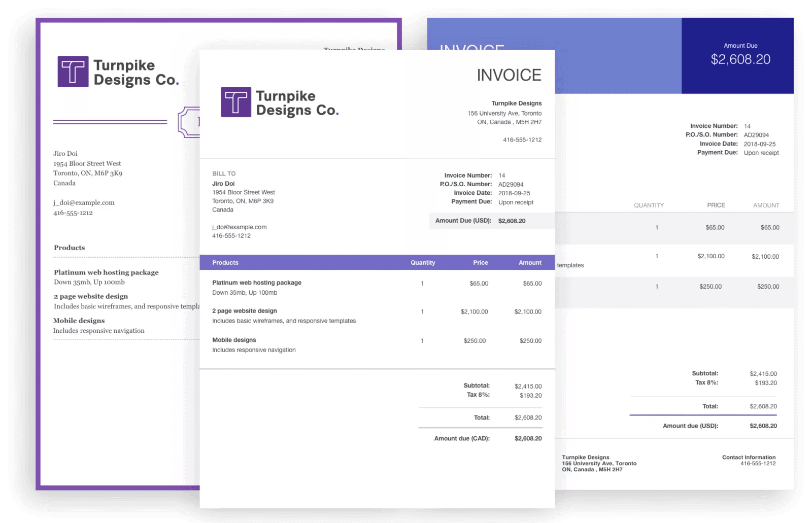Click the 'Tax 8%:' label on the right invoice

(706, 382)
